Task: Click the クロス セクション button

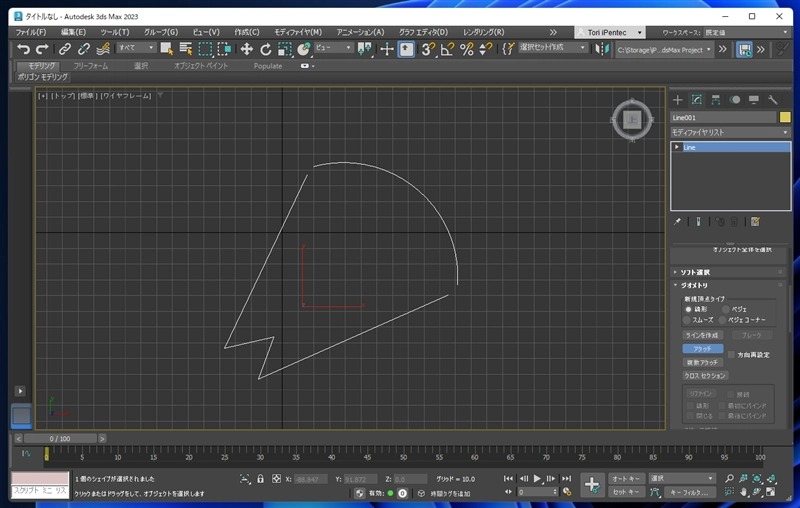Action: (704, 375)
